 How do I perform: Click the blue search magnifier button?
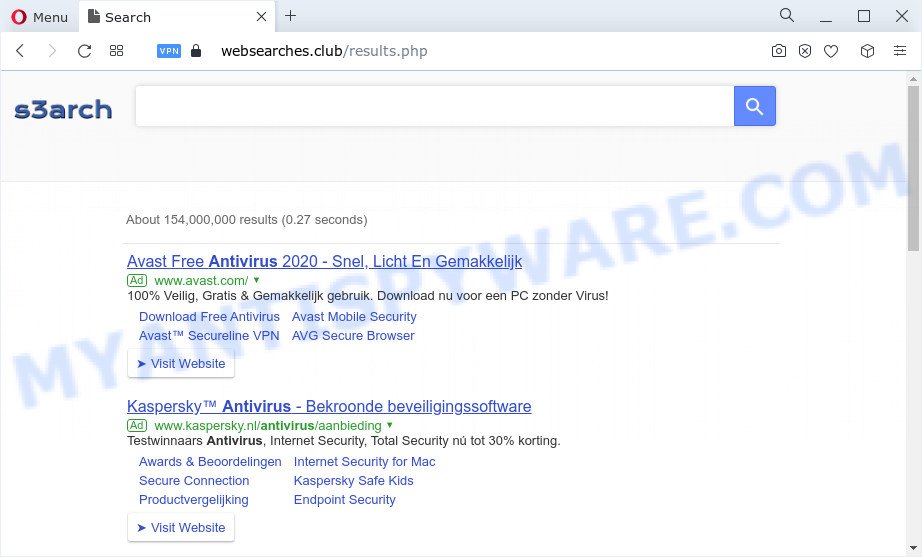point(754,106)
